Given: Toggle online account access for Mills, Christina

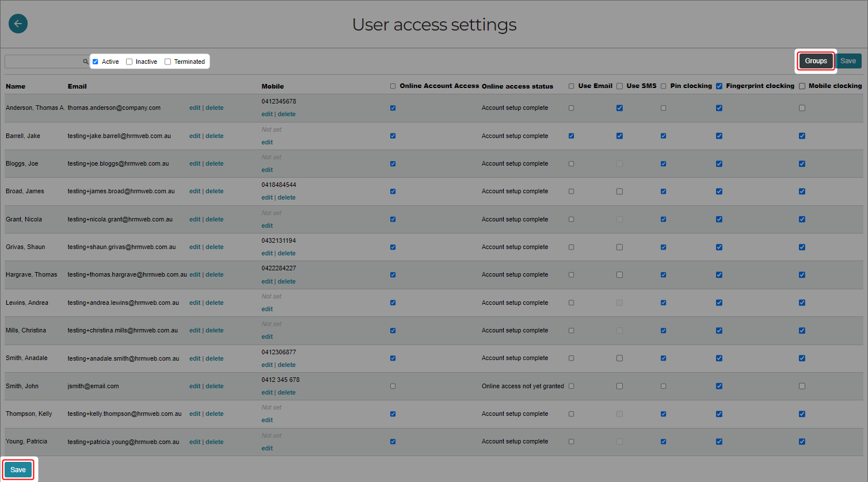Looking at the screenshot, I should [393, 331].
